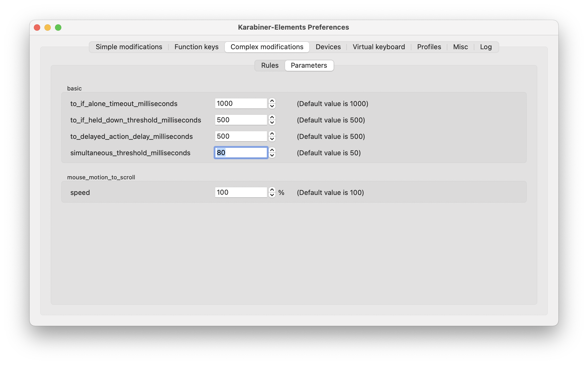Viewport: 588px width, 365px height.
Task: Open the Profiles tab
Action: [429, 47]
